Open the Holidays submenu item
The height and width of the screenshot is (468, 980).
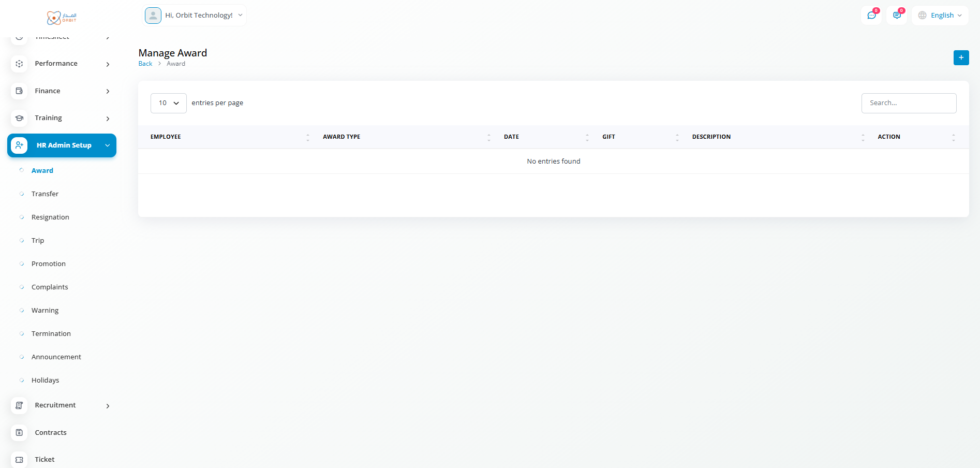point(46,380)
